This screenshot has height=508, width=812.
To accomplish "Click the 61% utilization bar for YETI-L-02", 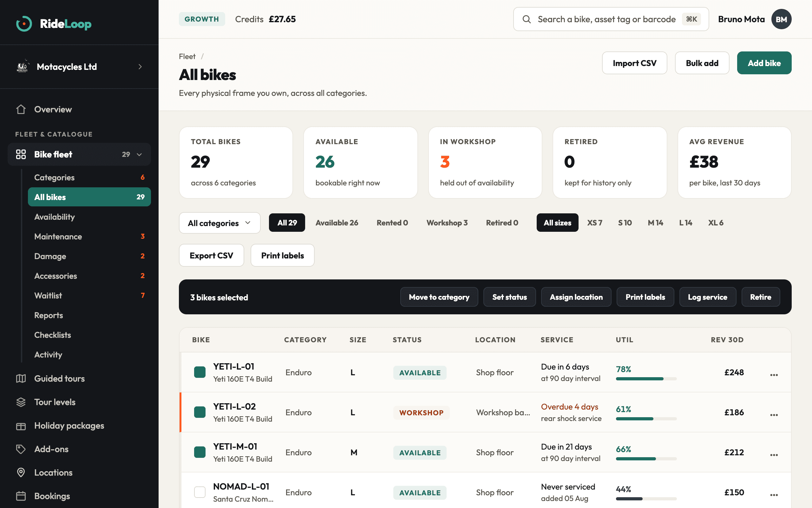I will point(646,419).
